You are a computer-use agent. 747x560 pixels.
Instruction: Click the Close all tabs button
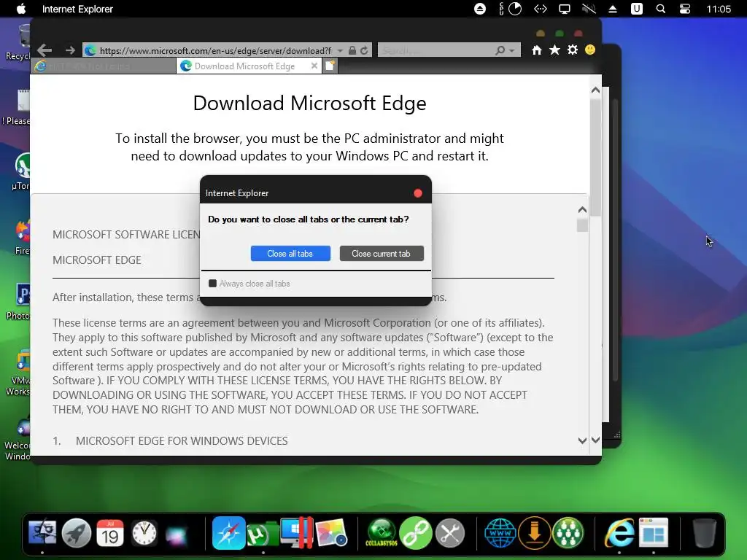pyautogui.click(x=290, y=253)
